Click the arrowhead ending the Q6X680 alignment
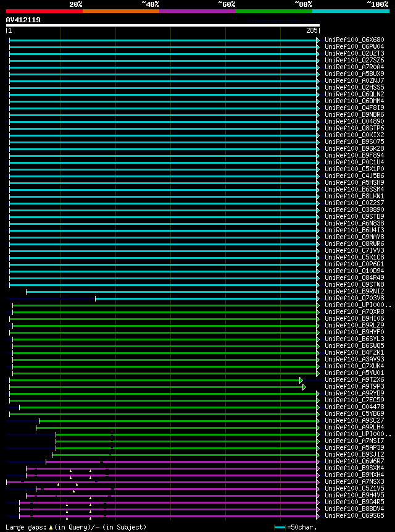This screenshot has height=532, width=395. click(318, 40)
